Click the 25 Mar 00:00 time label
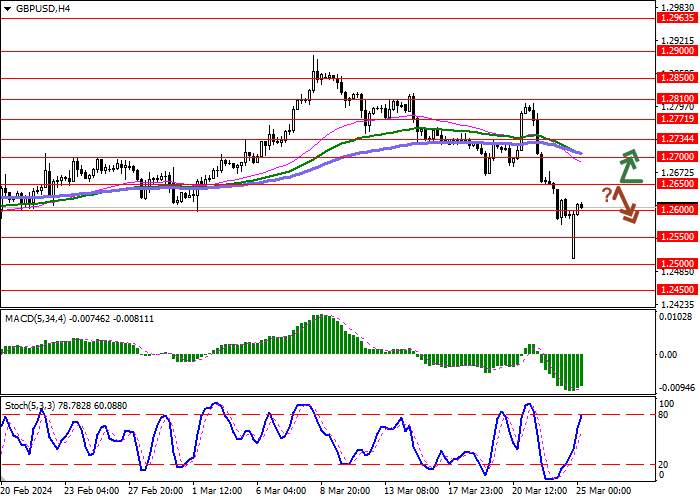Viewport: 700px width, 500px height. (604, 491)
